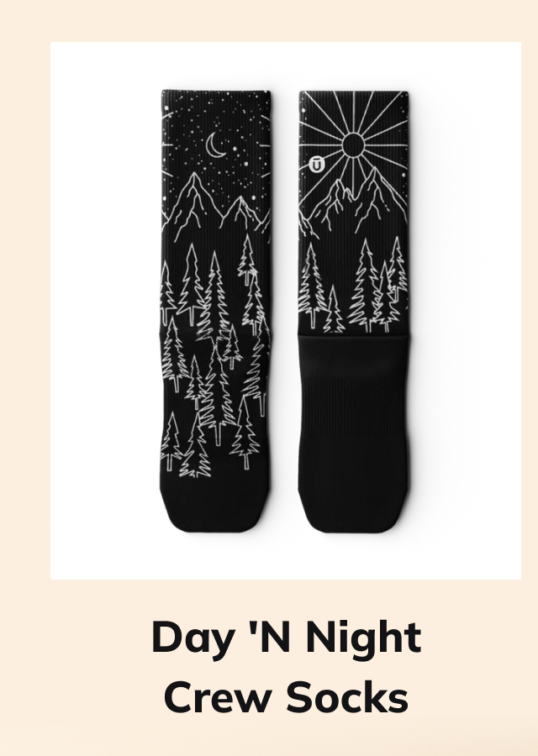Image resolution: width=538 pixels, height=756 pixels.
Task: Open the Day 'N Night Crew Socks product title
Action: click(286, 667)
